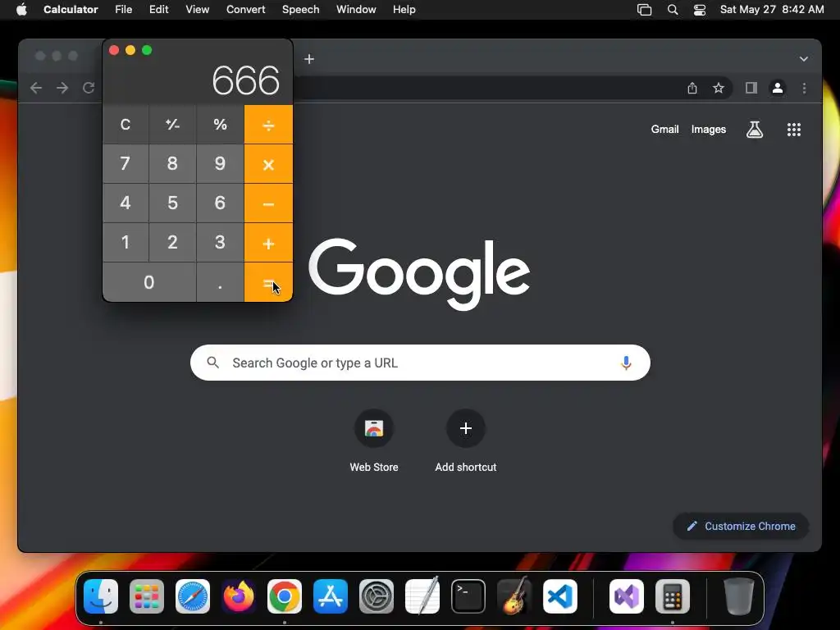Click the percent key in Calculator
This screenshot has width=840, height=630.
click(x=220, y=125)
